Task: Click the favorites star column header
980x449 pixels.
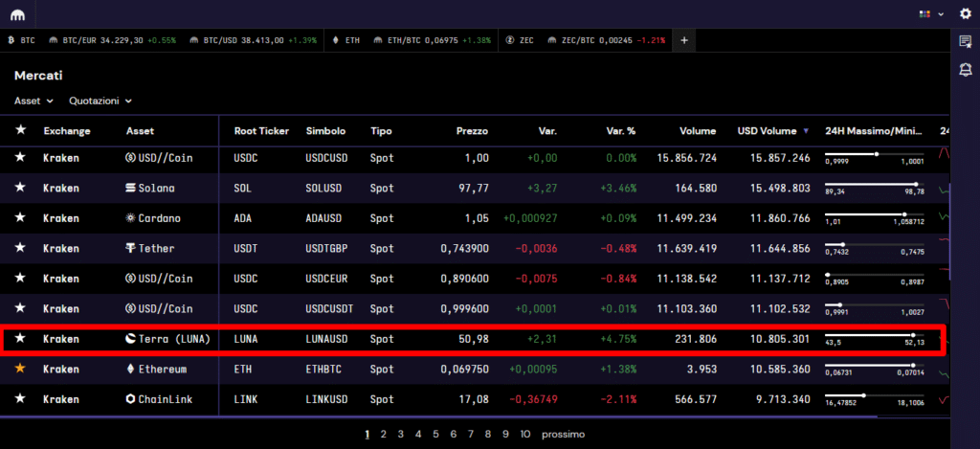Action: pyautogui.click(x=21, y=130)
